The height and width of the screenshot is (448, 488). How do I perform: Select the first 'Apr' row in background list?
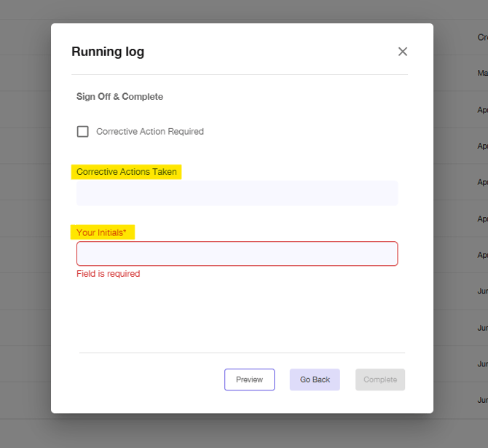pos(482,110)
